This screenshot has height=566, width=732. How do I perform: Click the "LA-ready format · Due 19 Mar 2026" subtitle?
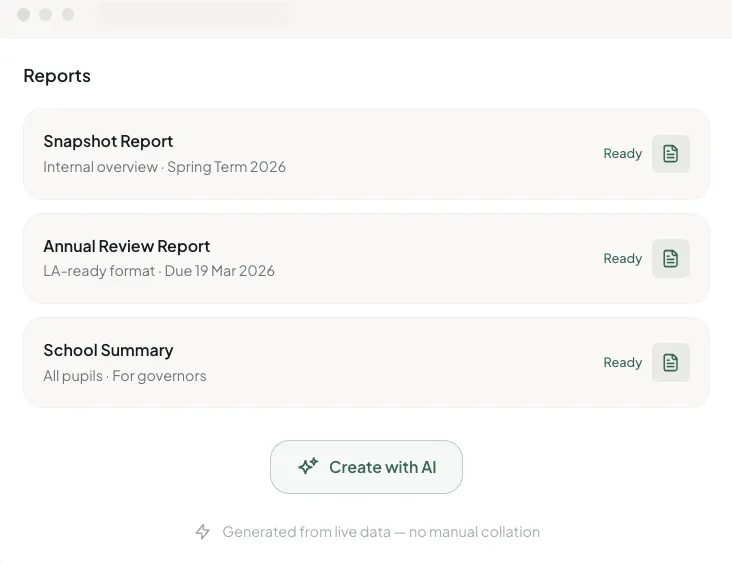(159, 271)
